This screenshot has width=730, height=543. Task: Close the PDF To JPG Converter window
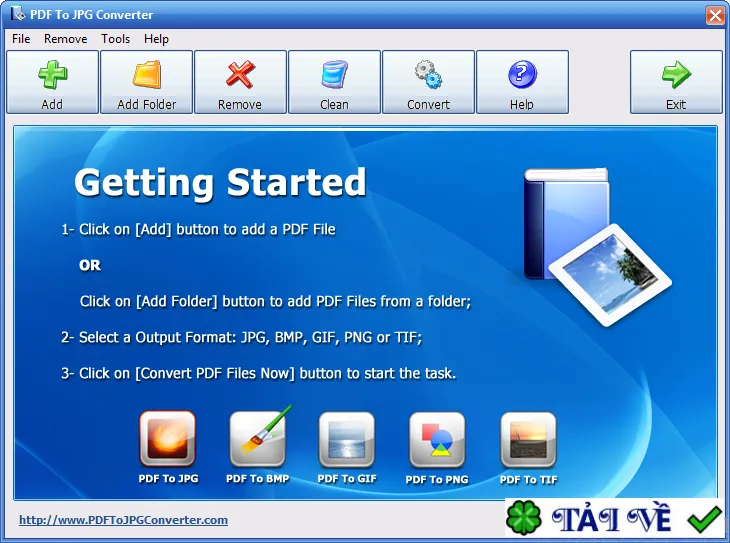tap(715, 15)
